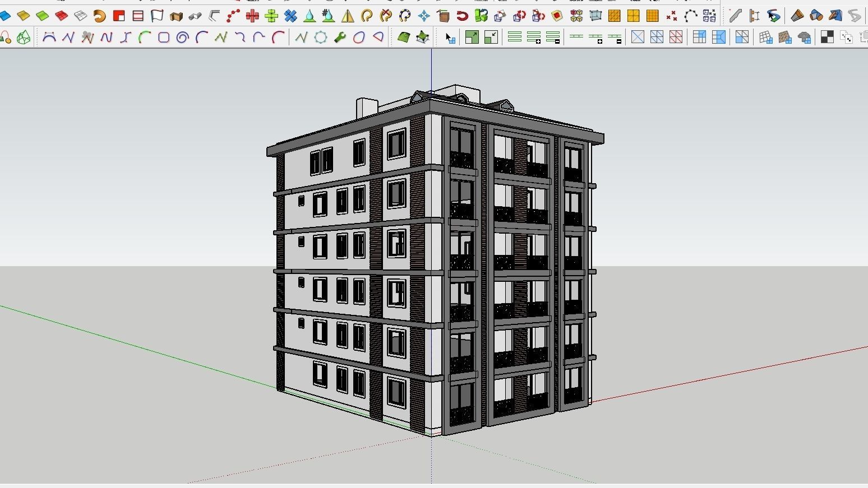Select the yellow curved surface tool icon
Viewport: 868px width, 488px height.
pos(23,16)
